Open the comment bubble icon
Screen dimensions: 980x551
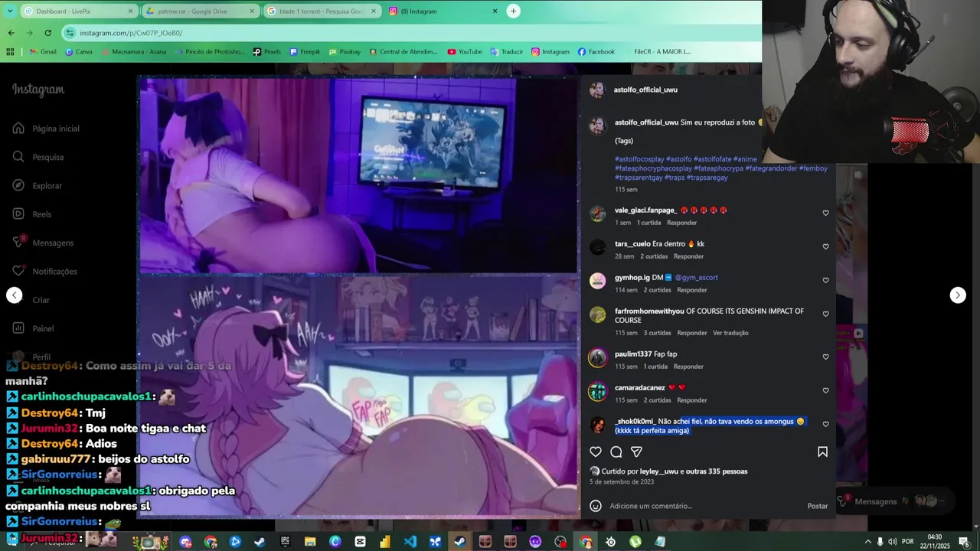(616, 452)
